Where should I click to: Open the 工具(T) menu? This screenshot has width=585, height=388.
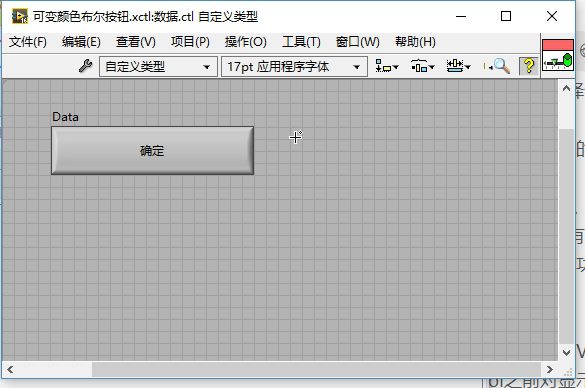[x=301, y=42]
